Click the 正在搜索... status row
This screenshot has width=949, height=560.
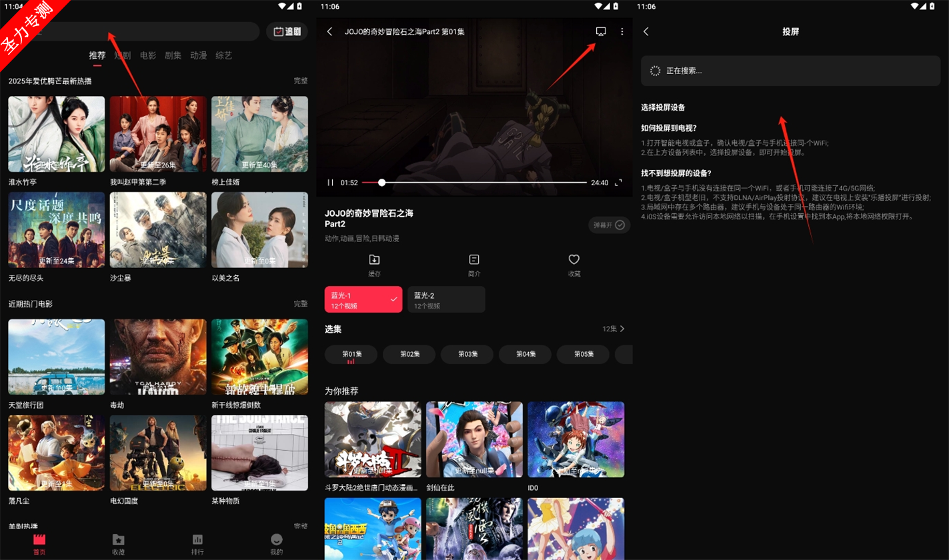point(791,71)
